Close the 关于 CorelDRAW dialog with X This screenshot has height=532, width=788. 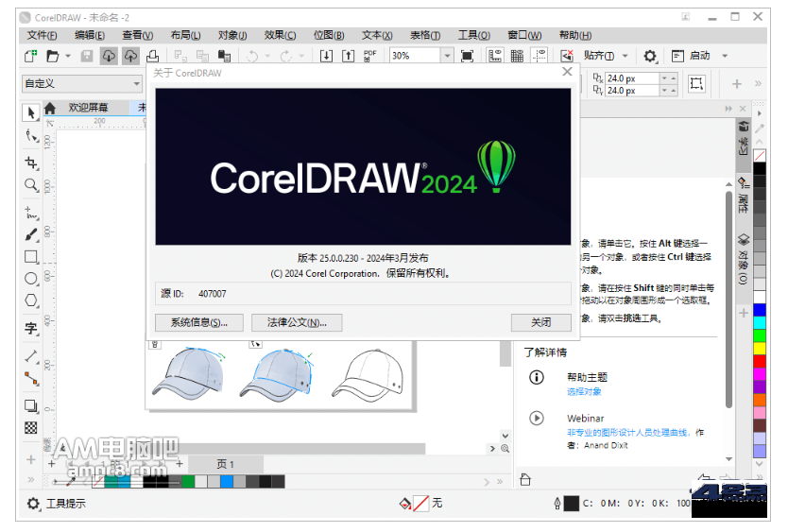coord(567,72)
